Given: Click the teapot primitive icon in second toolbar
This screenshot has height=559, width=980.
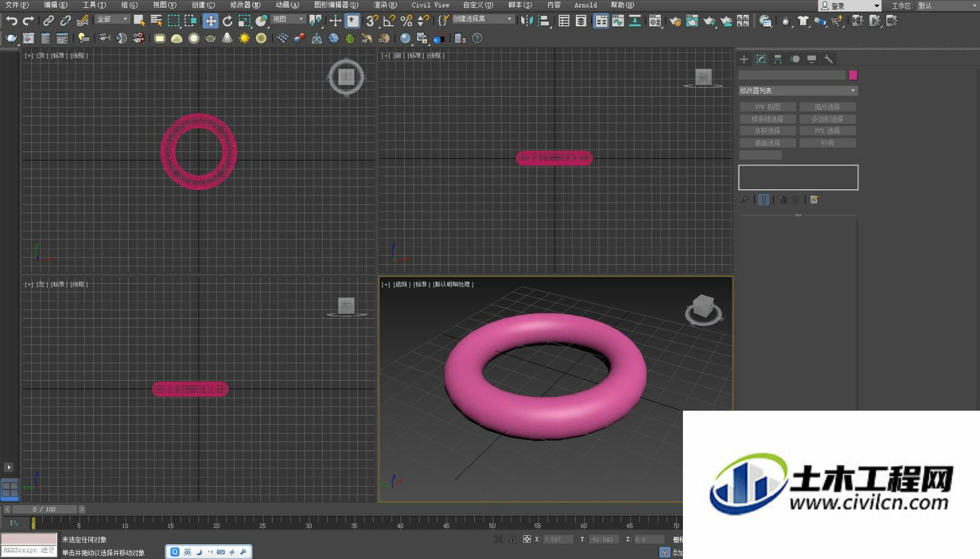Looking at the screenshot, I should tap(211, 38).
